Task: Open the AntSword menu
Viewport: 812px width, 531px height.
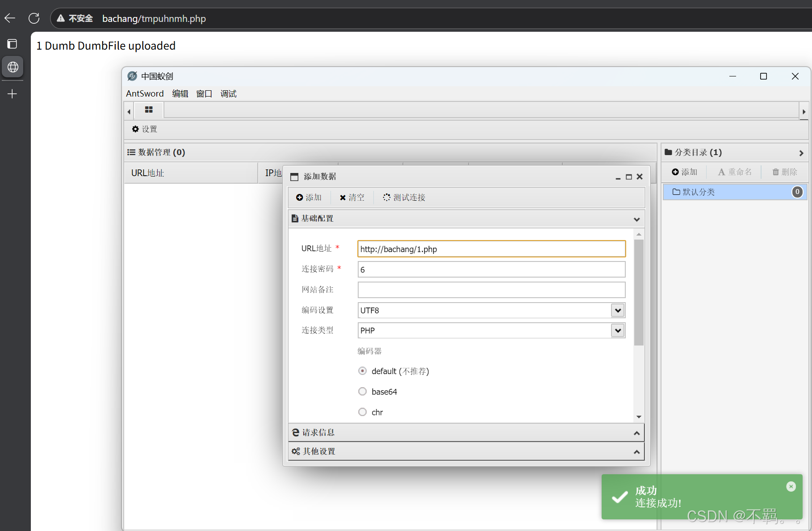Action: pos(145,93)
